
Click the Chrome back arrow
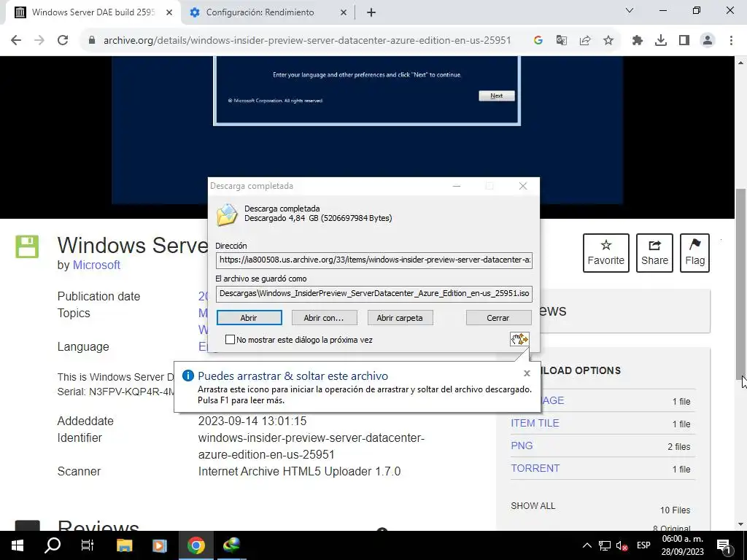[x=16, y=41]
